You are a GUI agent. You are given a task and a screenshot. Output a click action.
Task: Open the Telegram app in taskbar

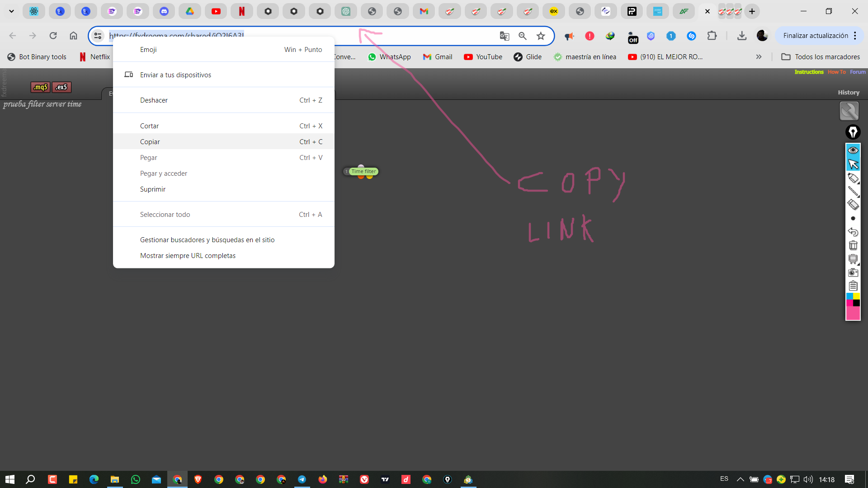(302, 479)
